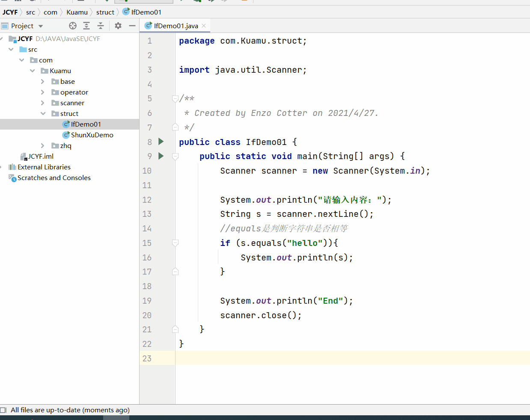This screenshot has width=530, height=420.
Task: Fold the Javadoc comment at line 5
Action: [x=175, y=99]
